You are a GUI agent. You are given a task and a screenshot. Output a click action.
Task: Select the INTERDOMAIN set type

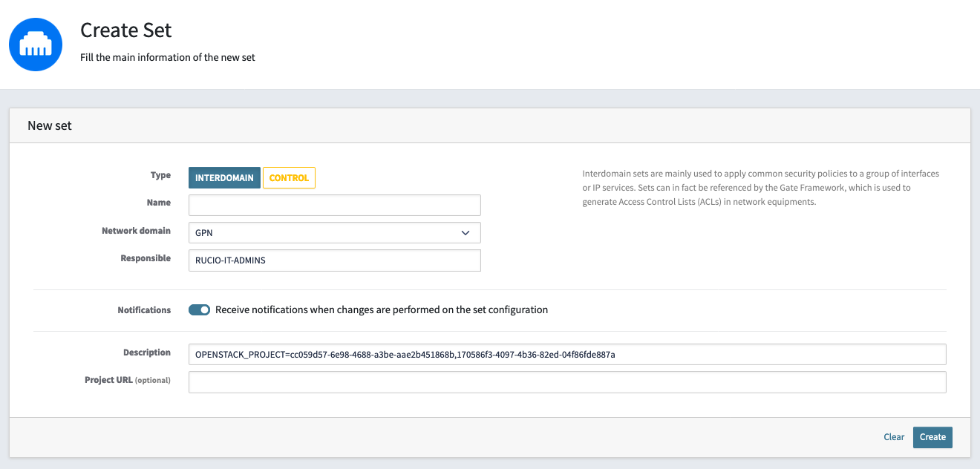click(x=224, y=178)
